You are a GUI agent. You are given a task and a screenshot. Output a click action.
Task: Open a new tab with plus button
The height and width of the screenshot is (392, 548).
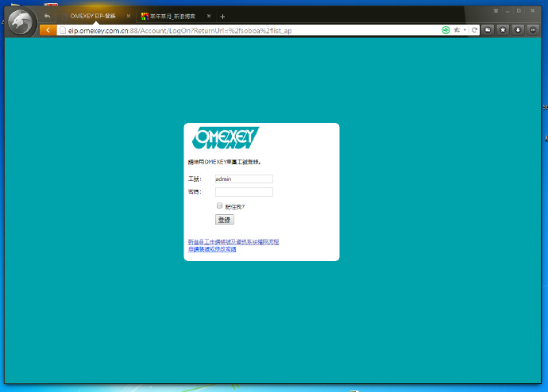[222, 17]
